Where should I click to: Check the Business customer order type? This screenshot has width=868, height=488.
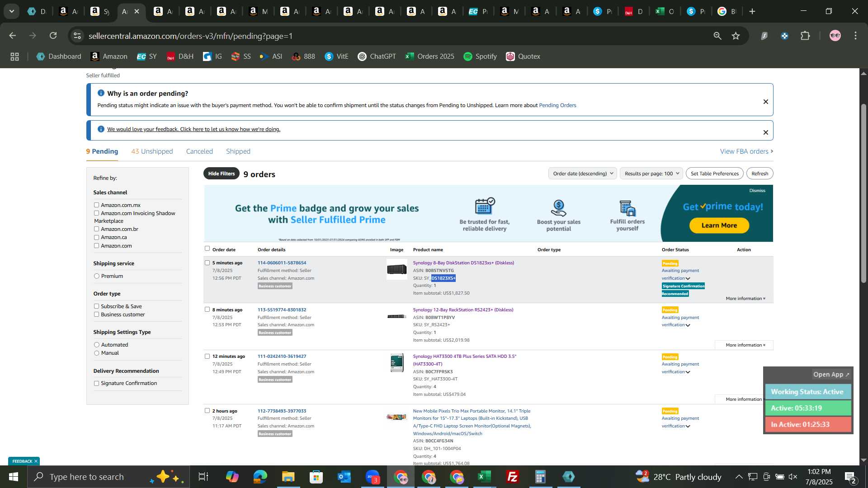pos(96,314)
